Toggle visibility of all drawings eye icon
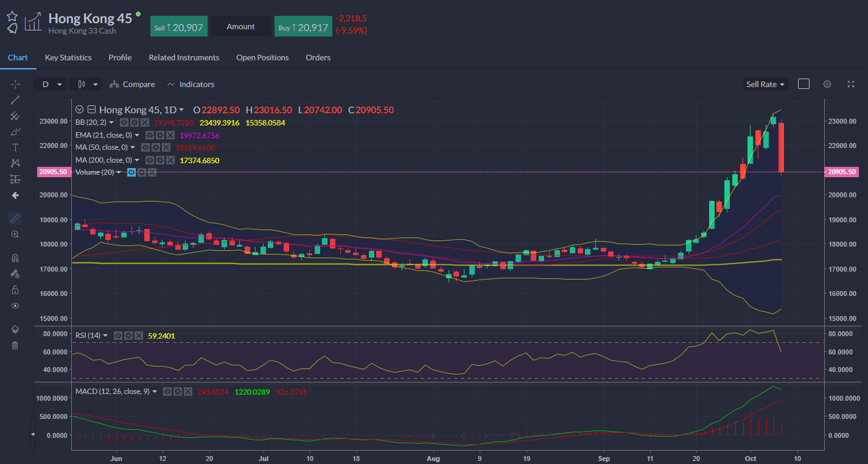The image size is (868, 464). point(15,306)
